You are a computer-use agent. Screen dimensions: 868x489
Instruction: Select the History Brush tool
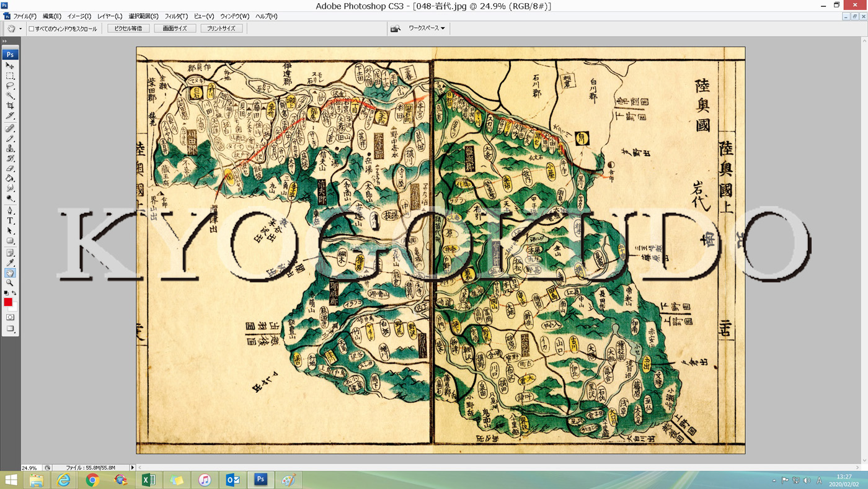tap(10, 158)
